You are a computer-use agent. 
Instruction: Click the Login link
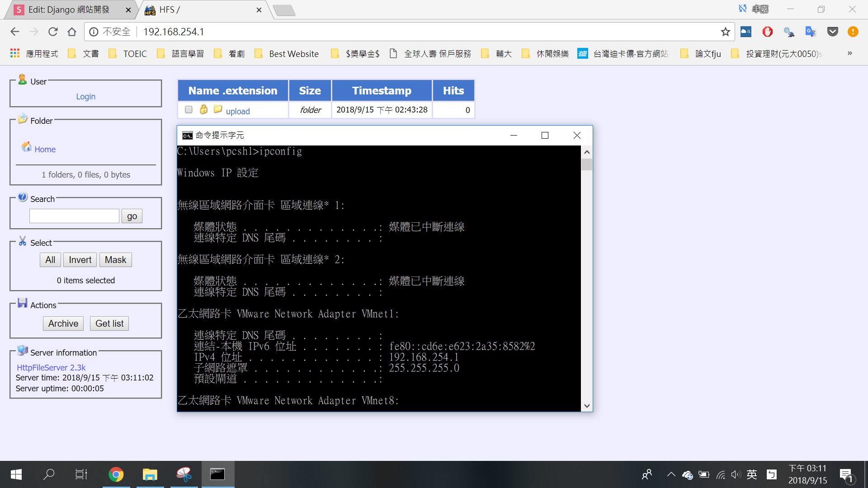85,97
